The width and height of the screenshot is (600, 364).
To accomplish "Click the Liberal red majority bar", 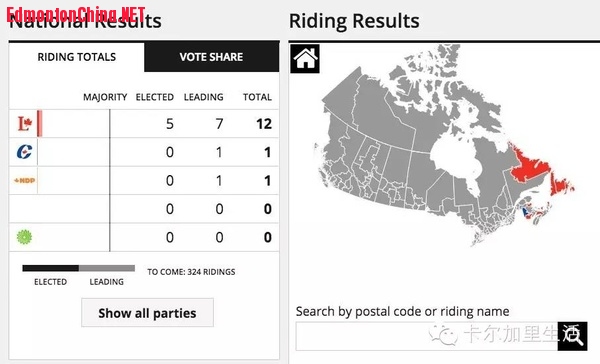I will coord(39,123).
